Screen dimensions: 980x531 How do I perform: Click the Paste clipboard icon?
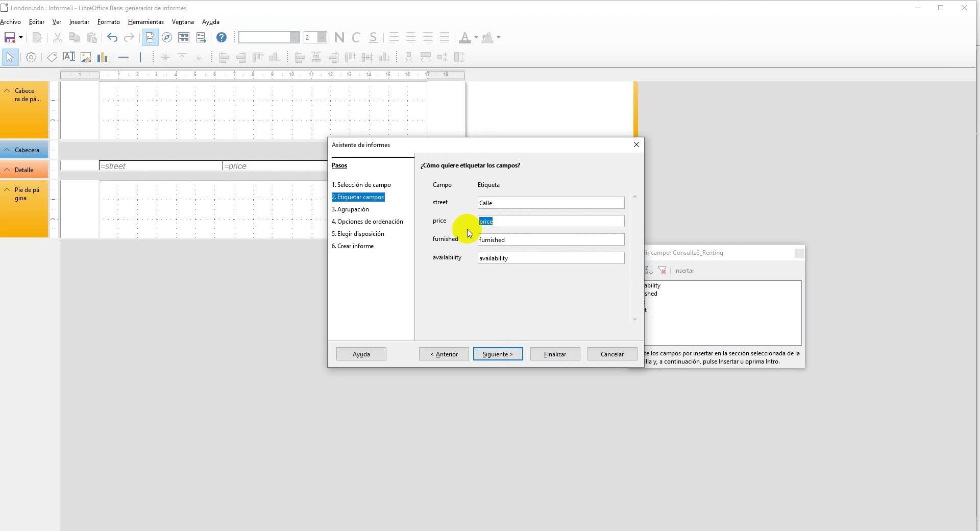(92, 37)
